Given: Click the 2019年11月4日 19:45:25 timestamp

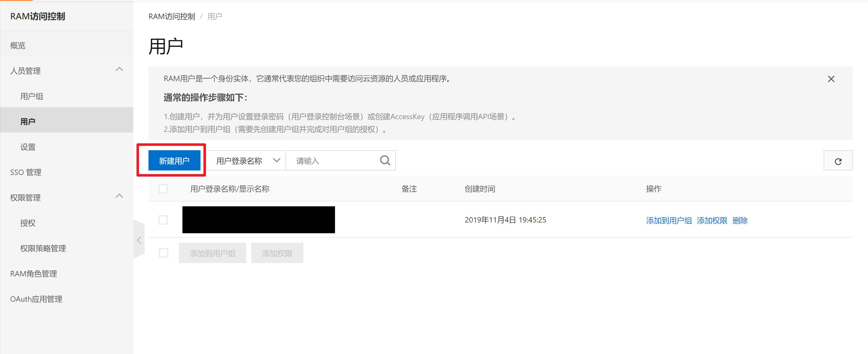Looking at the screenshot, I should [505, 220].
